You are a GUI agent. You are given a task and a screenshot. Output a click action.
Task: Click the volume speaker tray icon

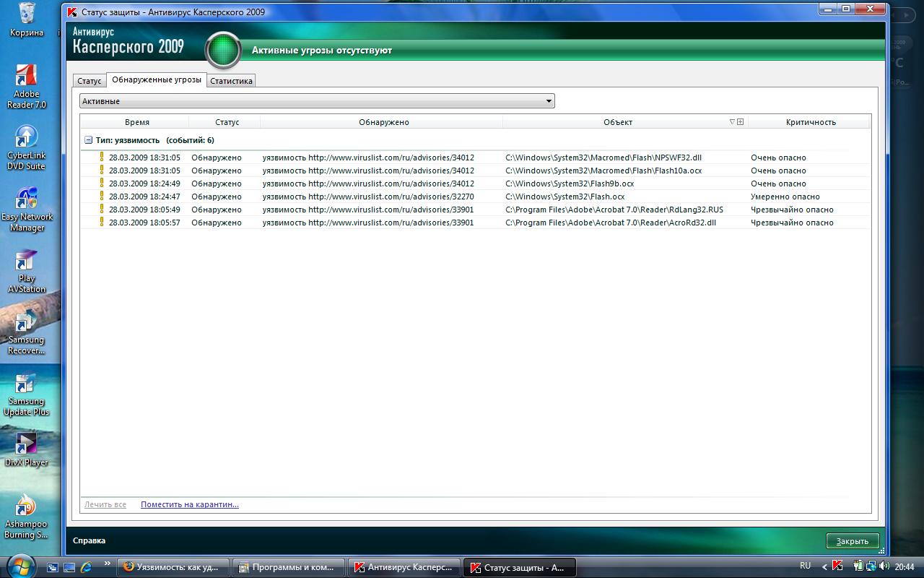tap(884, 566)
